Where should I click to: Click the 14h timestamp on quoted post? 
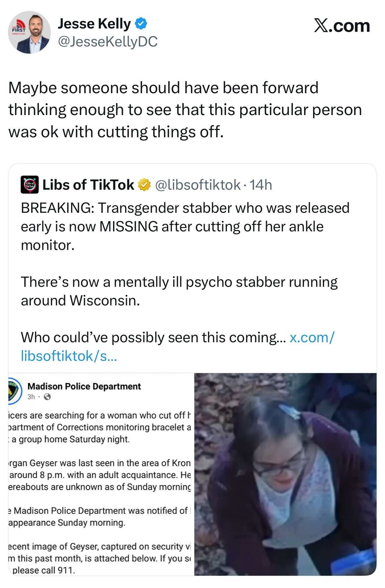click(x=261, y=185)
